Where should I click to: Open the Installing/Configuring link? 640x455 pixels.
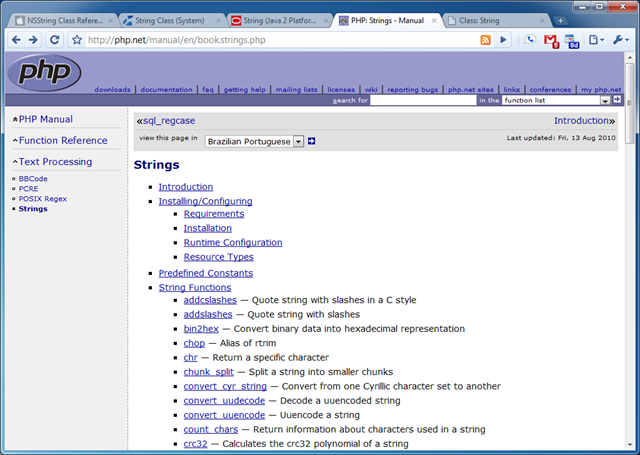click(x=205, y=201)
